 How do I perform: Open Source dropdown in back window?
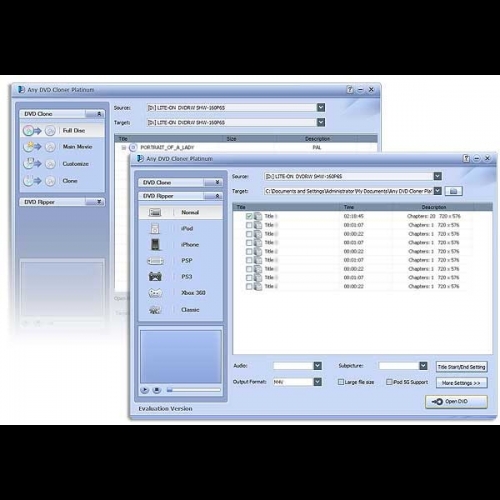(321, 107)
